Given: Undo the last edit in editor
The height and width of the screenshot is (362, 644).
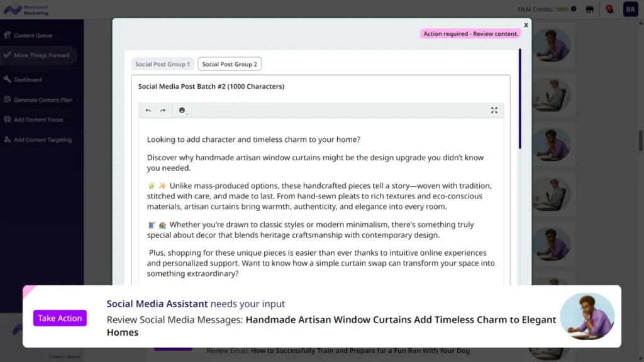Looking at the screenshot, I should point(148,111).
